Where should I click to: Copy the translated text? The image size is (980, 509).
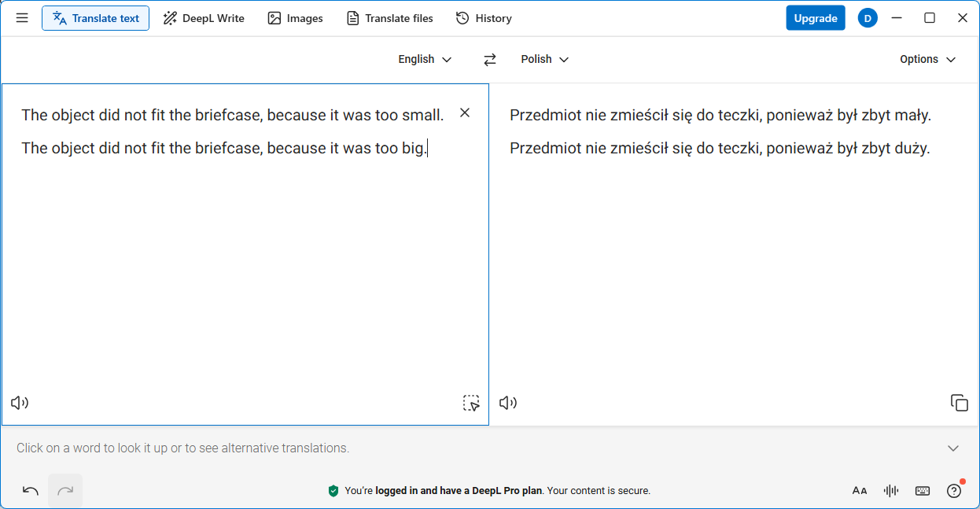(x=959, y=403)
